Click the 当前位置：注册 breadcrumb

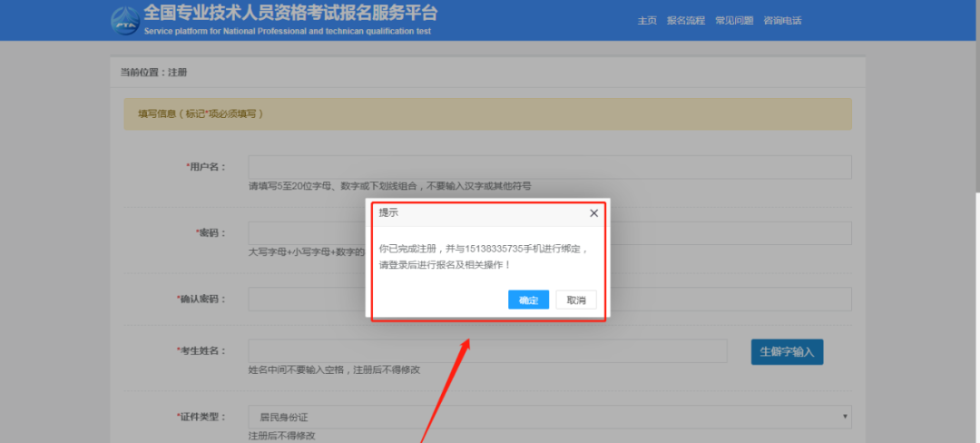(x=153, y=72)
